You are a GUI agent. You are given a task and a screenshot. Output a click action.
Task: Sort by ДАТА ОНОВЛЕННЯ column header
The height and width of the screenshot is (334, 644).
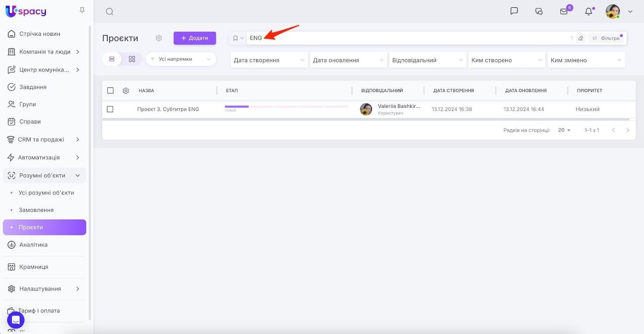pos(526,91)
